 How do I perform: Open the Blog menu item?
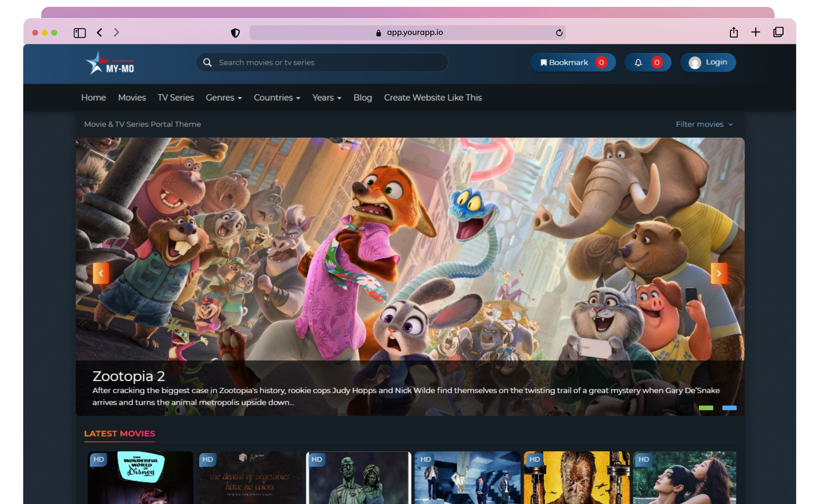(x=363, y=97)
